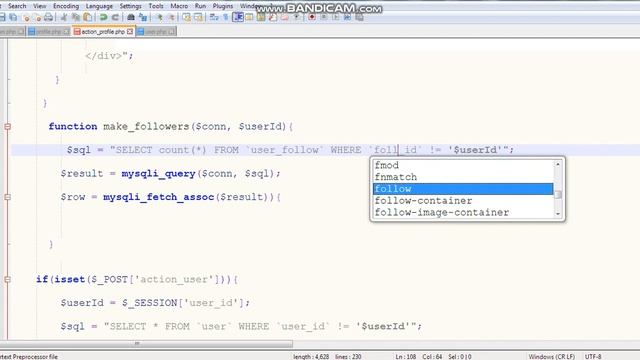
Task: Click the Print toolbar icon
Action: point(48,17)
